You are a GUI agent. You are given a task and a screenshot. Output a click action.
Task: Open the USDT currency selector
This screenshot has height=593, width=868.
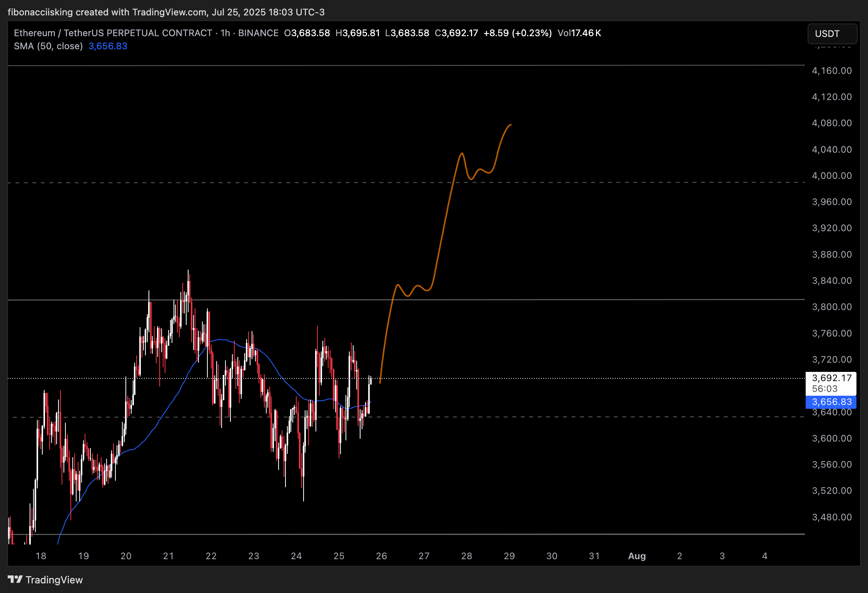[x=832, y=34]
